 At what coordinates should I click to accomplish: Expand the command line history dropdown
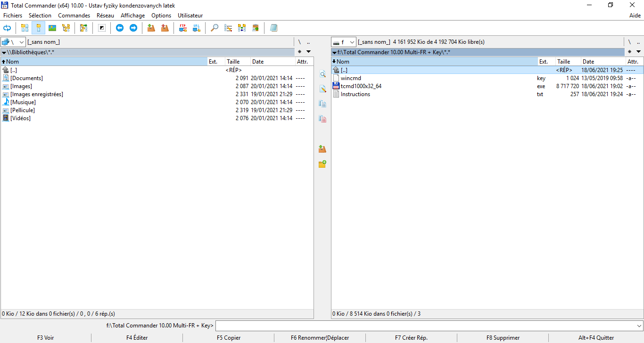(639, 326)
